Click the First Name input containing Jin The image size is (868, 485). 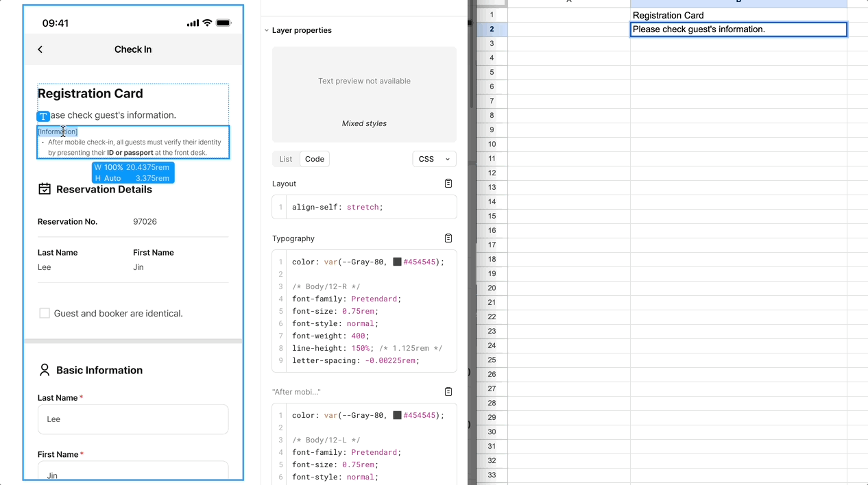tap(133, 471)
